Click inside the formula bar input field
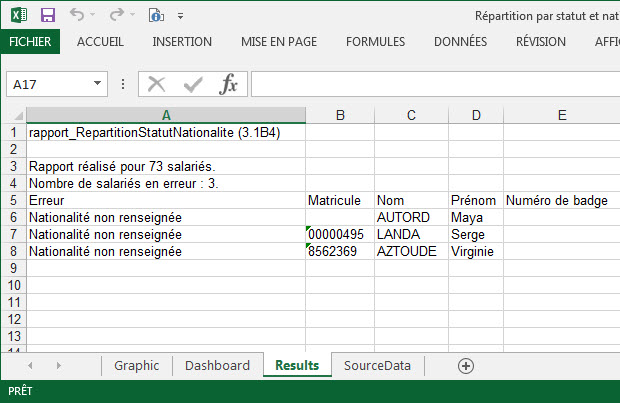Screen dimensions: 620x403 [x=430, y=84]
